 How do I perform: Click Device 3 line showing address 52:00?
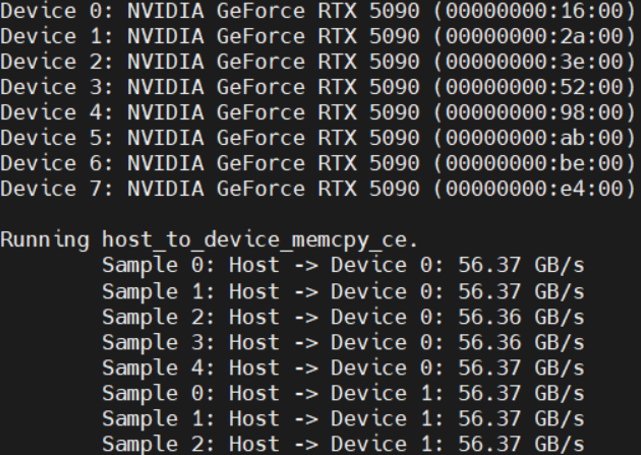(x=318, y=87)
